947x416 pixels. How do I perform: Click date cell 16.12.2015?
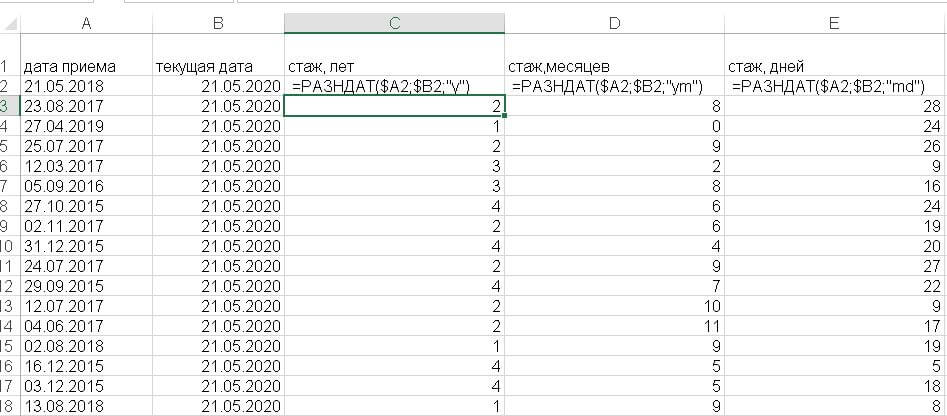(x=86, y=366)
